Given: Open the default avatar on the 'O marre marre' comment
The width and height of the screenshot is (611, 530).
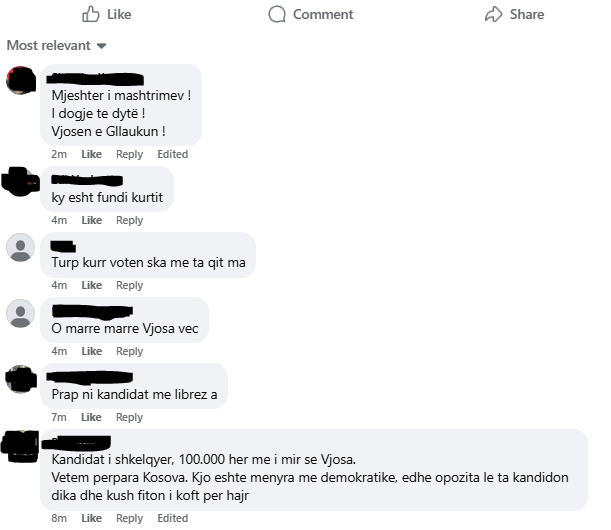Looking at the screenshot, I should point(21,313).
